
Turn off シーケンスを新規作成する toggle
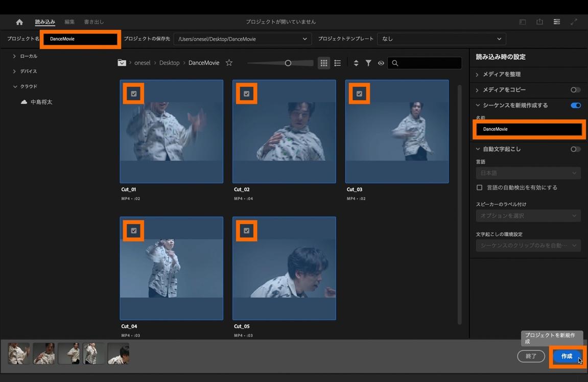[576, 105]
